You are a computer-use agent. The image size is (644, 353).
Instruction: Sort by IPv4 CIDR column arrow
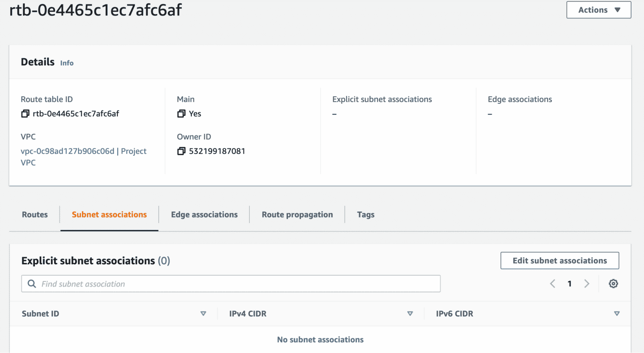(x=410, y=314)
